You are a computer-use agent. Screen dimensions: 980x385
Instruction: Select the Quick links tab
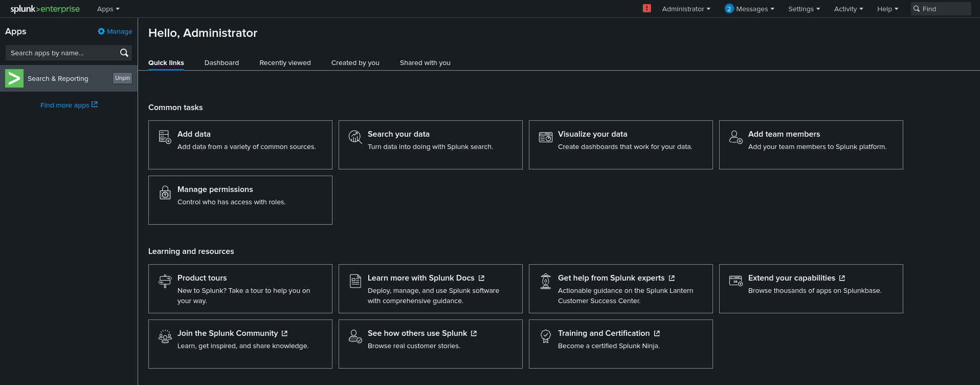(166, 62)
